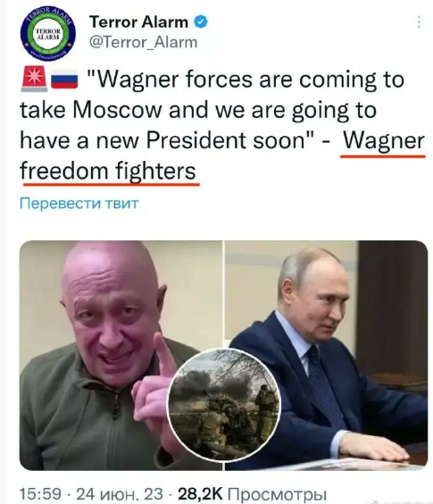
Task: Click the Перевести твит translate link
Action: pos(79,203)
